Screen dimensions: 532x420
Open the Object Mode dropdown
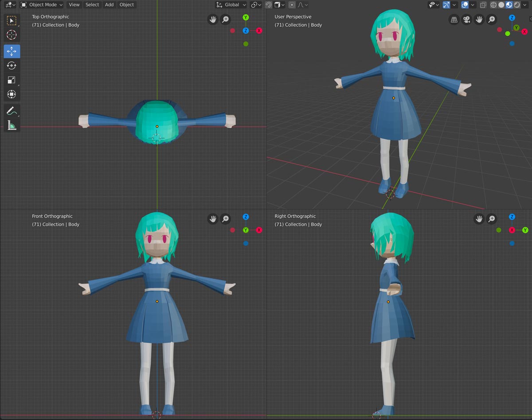[x=42, y=5]
